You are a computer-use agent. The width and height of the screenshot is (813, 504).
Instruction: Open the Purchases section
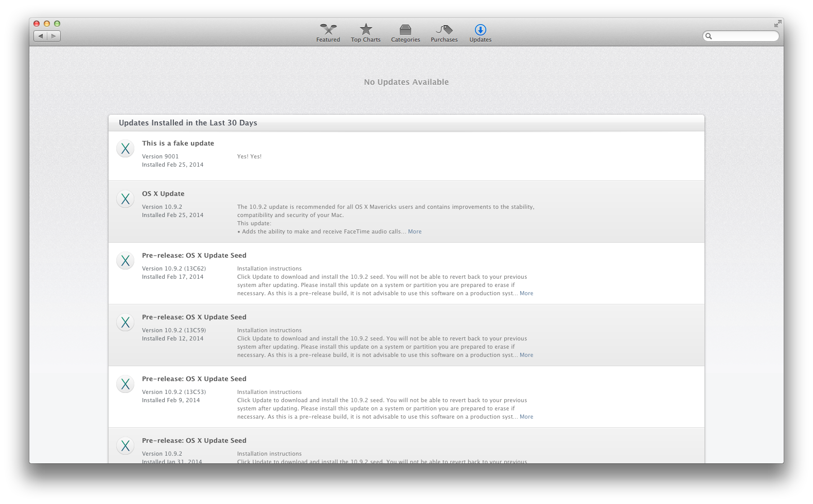(x=444, y=33)
